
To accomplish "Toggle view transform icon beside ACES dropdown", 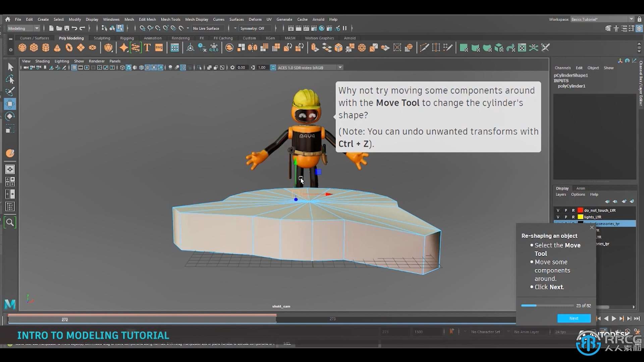I will point(273,68).
